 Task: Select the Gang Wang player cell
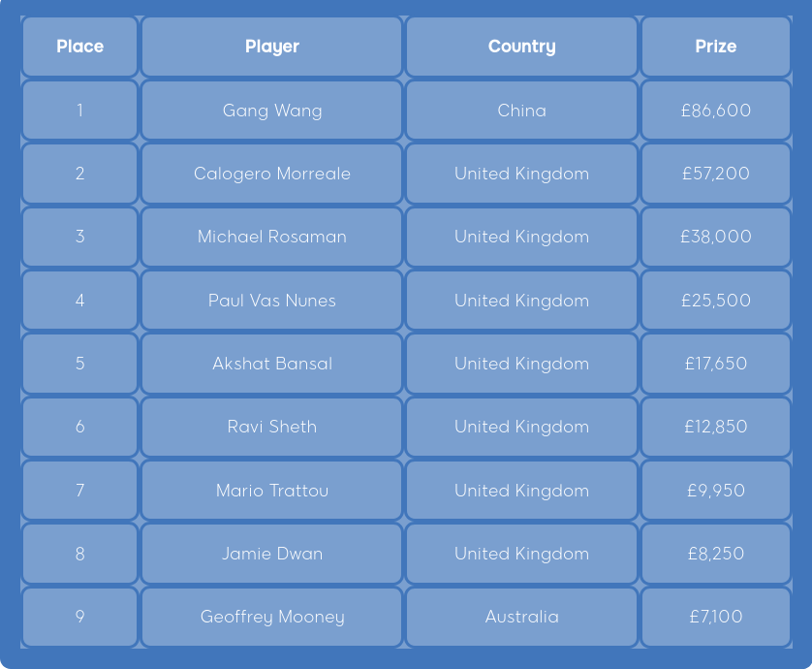271,111
